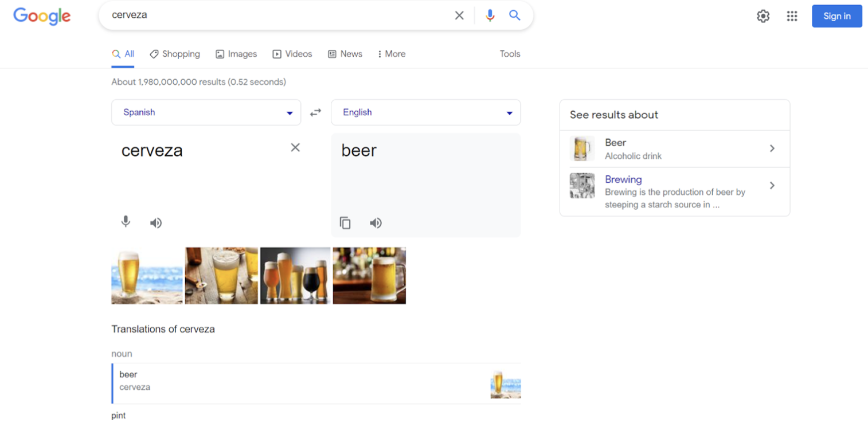Viewport: 868px width, 423px height.
Task: Play the Spanish pronunciation of cerveza
Action: click(x=156, y=223)
